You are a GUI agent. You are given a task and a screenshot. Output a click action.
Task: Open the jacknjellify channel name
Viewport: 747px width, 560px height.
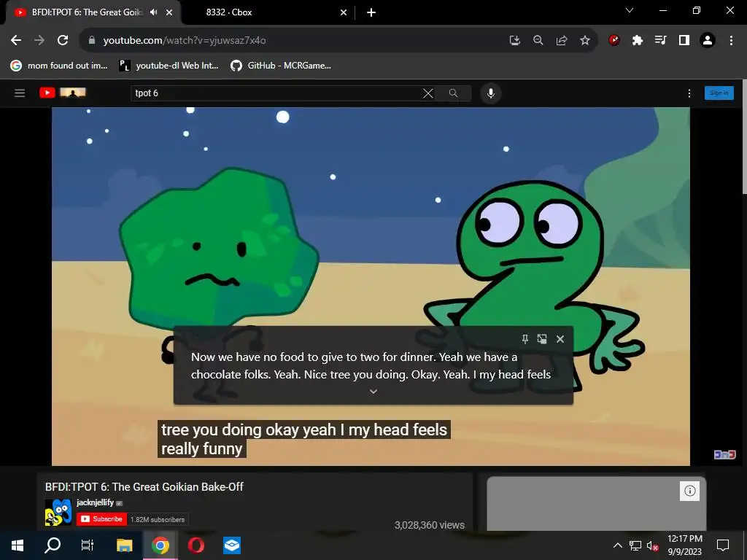[x=96, y=502]
